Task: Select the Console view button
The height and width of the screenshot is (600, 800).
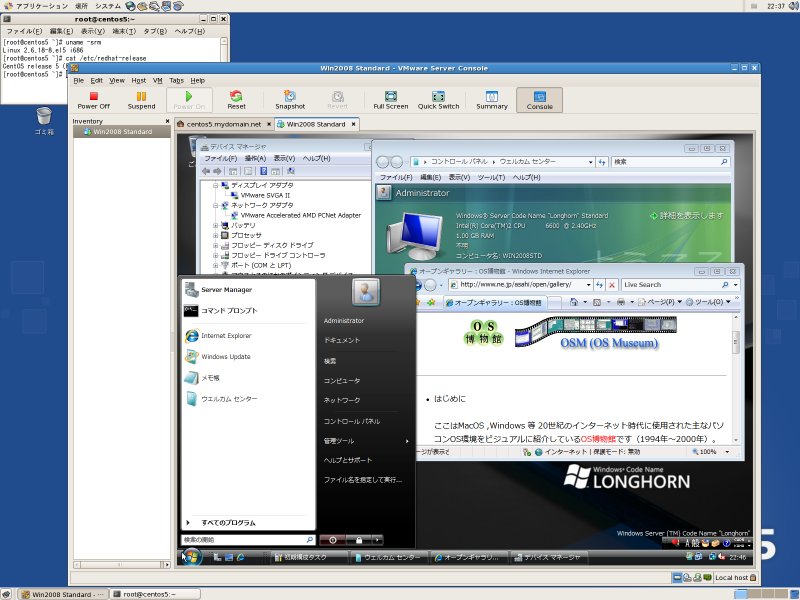Action: pyautogui.click(x=539, y=100)
